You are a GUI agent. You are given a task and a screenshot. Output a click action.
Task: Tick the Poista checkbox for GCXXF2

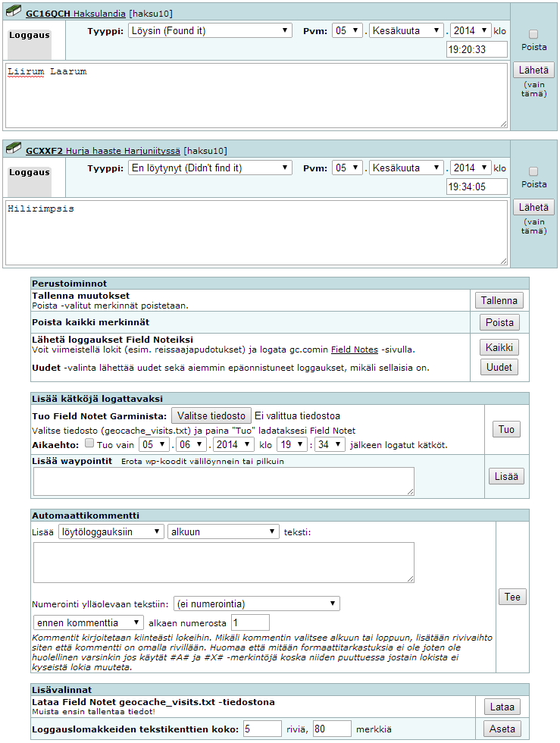pyautogui.click(x=533, y=171)
